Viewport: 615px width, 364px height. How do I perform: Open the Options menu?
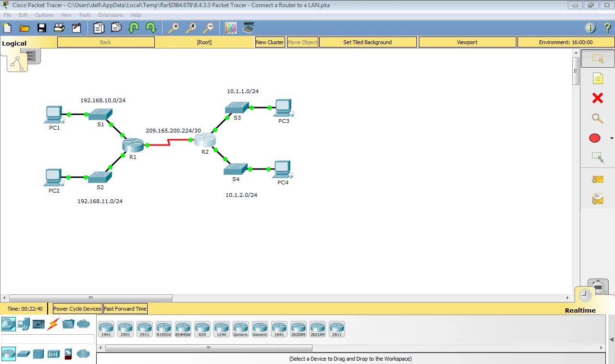44,15
